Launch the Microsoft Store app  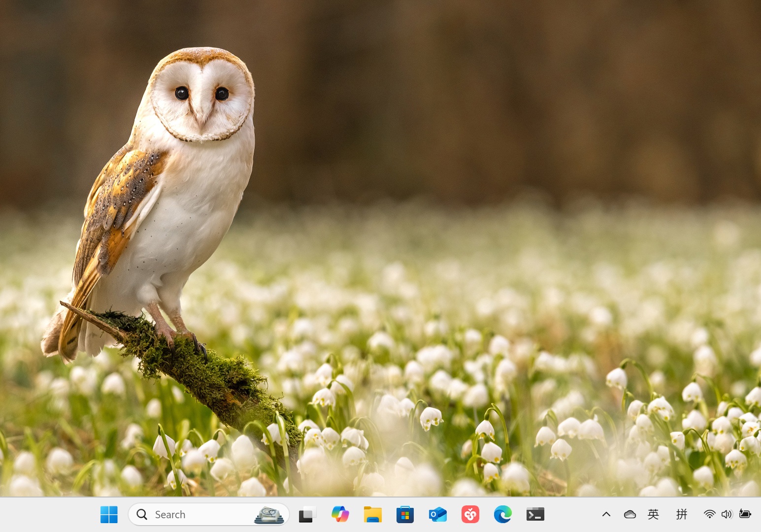point(405,515)
